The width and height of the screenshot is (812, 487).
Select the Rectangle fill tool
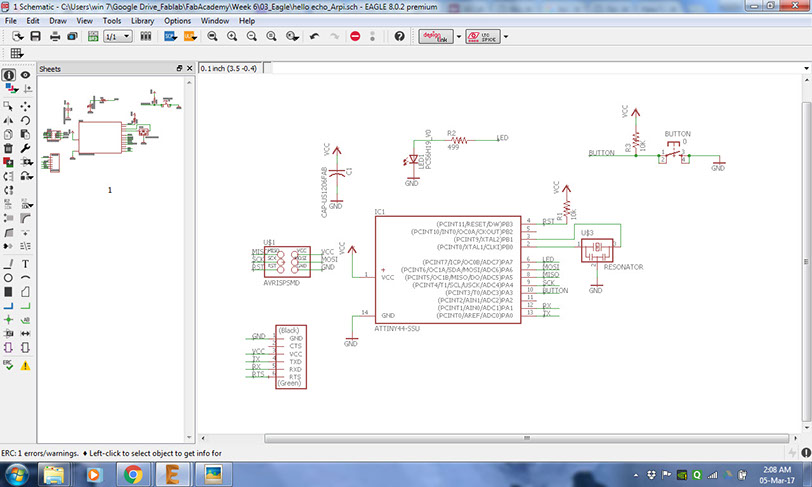click(9, 292)
